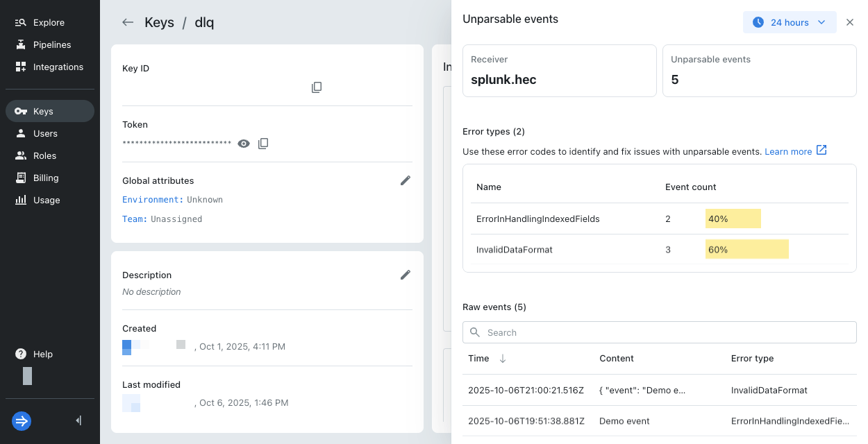Image resolution: width=868 pixels, height=444 pixels.
Task: Edit the Global attributes
Action: 406,180
